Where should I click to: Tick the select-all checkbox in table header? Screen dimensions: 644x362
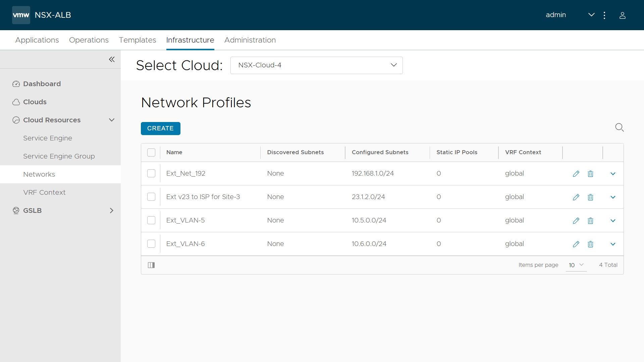click(x=151, y=153)
